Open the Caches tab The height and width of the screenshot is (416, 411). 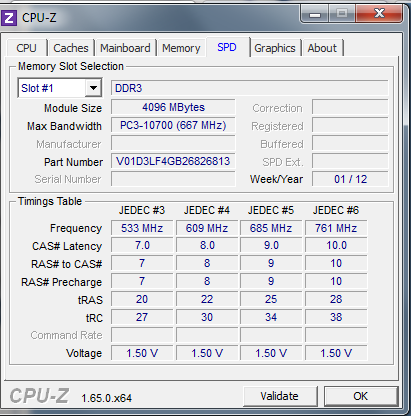(x=71, y=48)
